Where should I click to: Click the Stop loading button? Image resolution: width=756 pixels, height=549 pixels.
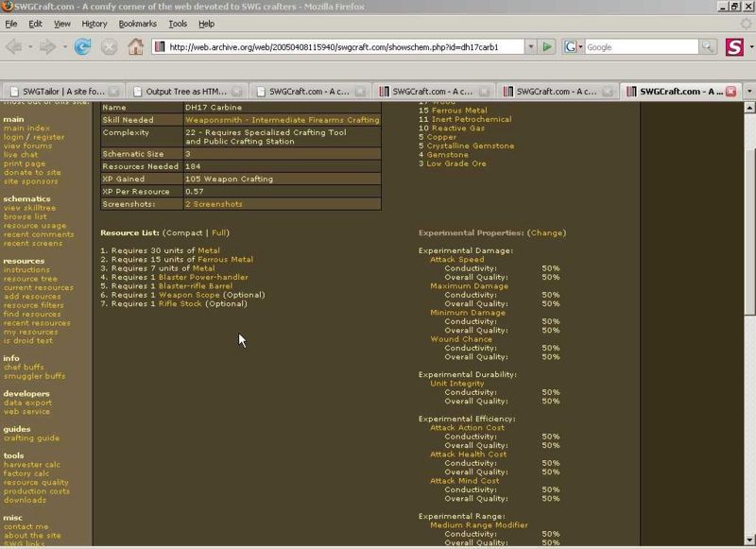click(x=110, y=46)
